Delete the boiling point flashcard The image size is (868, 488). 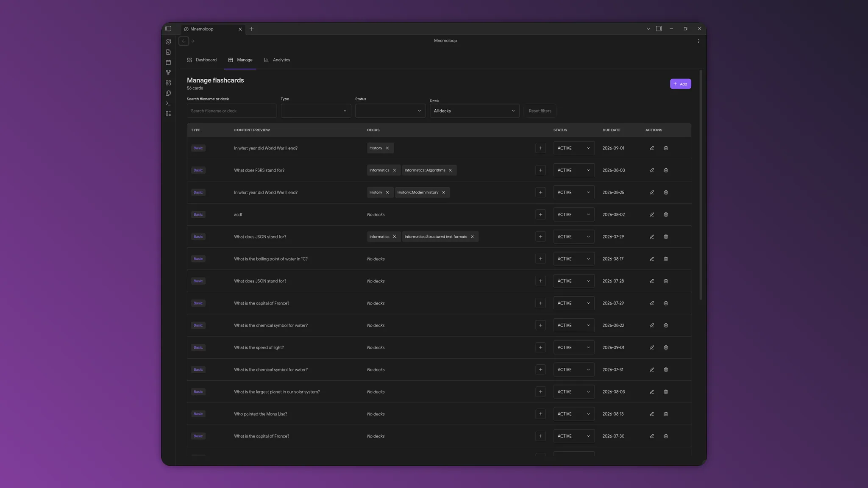click(x=666, y=259)
